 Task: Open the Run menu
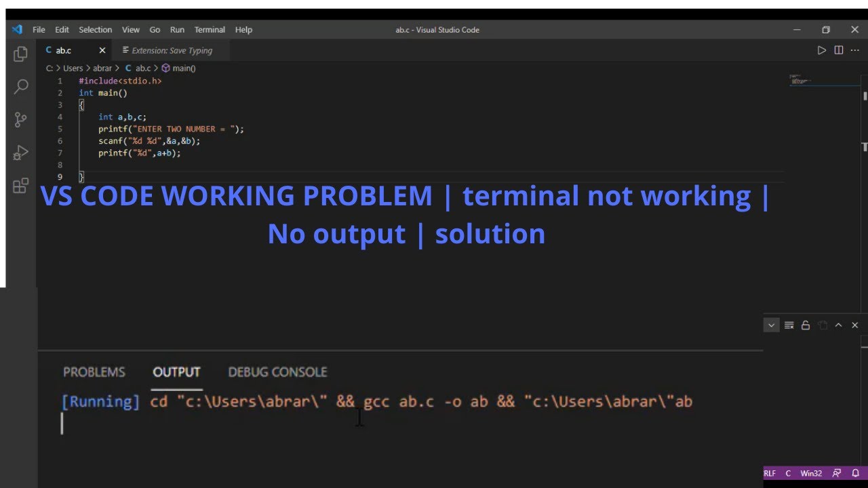tap(177, 30)
